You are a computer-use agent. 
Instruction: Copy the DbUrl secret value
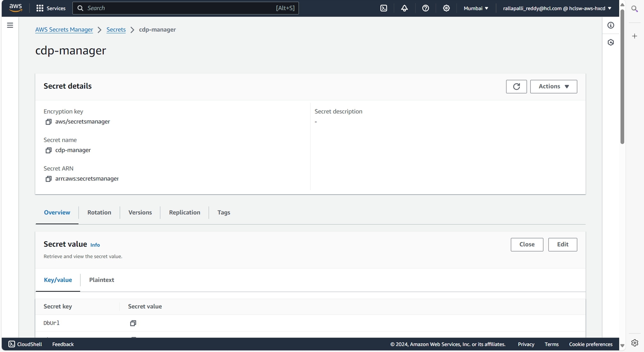[133, 323]
